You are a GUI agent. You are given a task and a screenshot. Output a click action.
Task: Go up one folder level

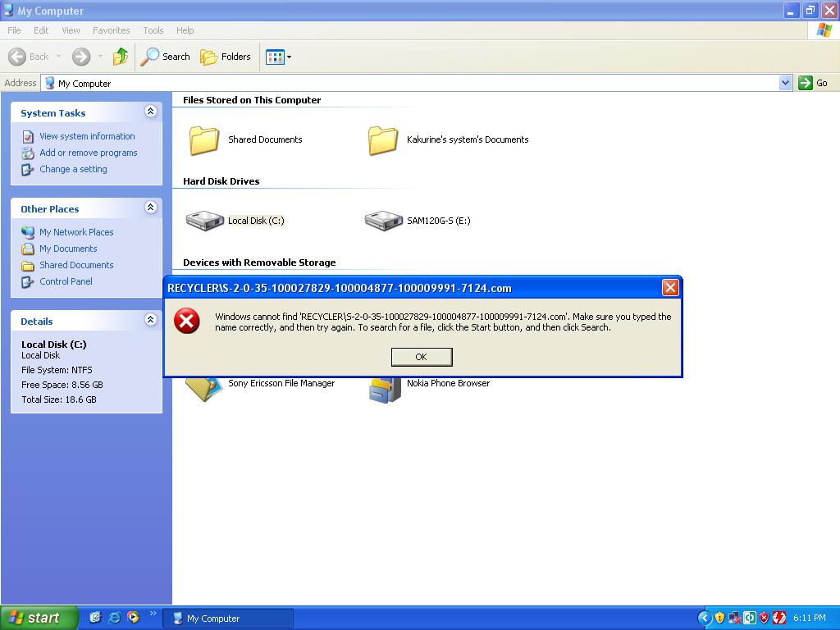point(121,57)
